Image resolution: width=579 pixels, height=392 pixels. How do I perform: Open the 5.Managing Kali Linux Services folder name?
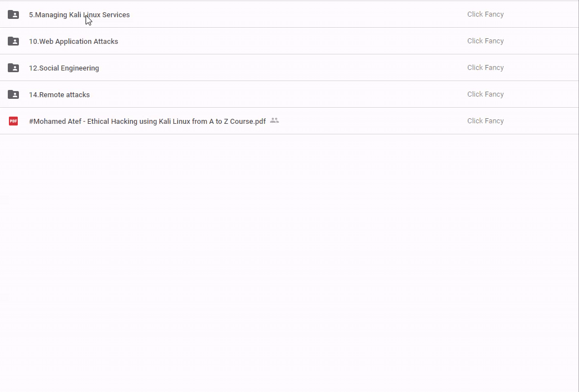[79, 15]
